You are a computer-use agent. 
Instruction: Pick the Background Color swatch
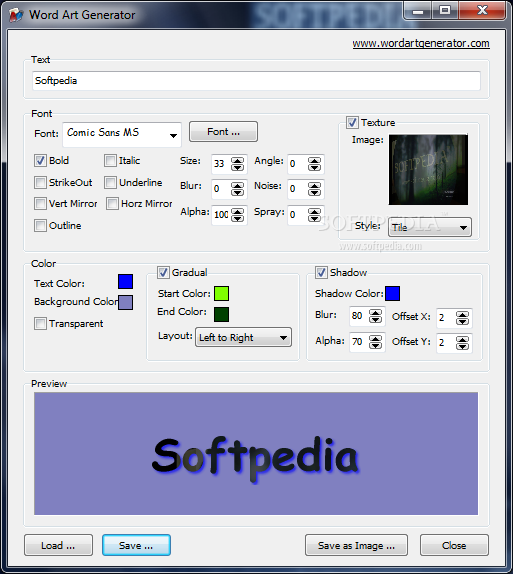126,303
